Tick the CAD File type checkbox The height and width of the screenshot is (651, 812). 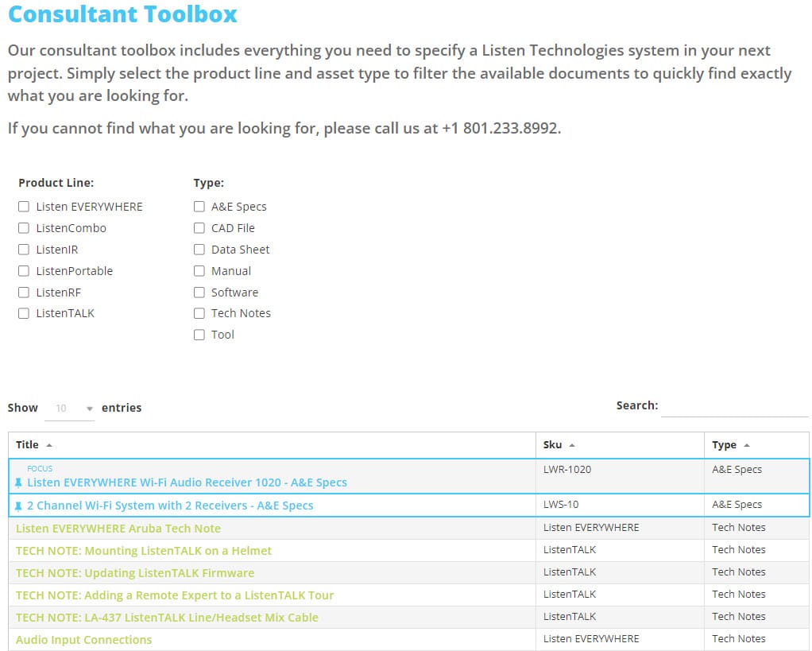pyautogui.click(x=199, y=228)
